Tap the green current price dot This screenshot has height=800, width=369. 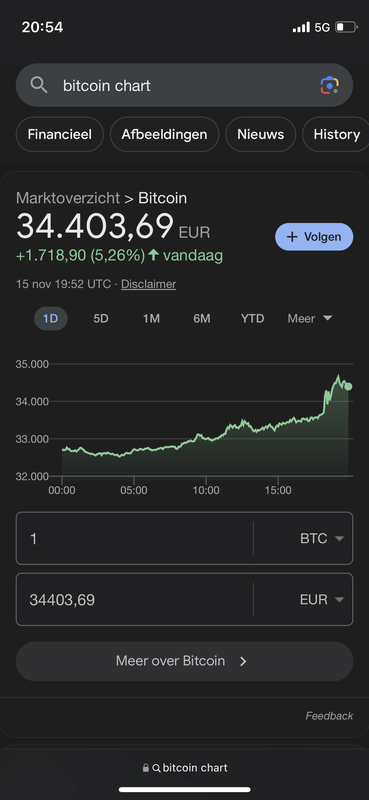click(x=348, y=386)
